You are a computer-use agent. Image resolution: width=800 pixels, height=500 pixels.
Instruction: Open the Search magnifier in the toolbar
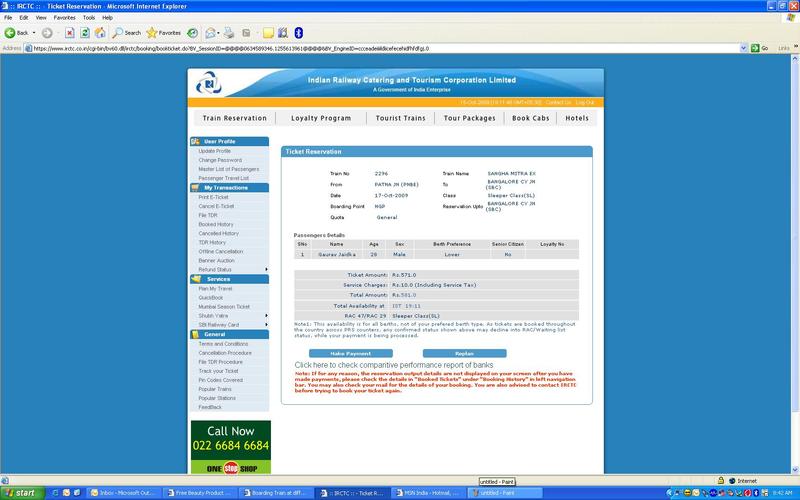tap(118, 33)
